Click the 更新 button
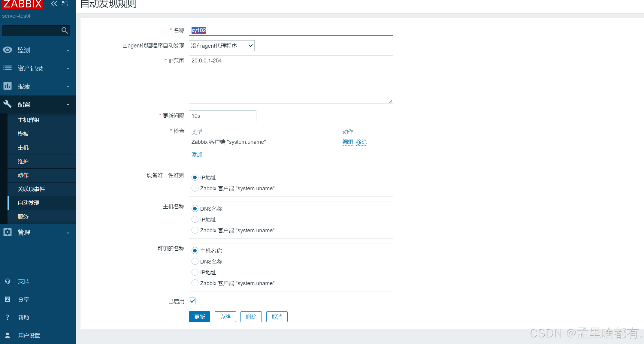 click(199, 317)
